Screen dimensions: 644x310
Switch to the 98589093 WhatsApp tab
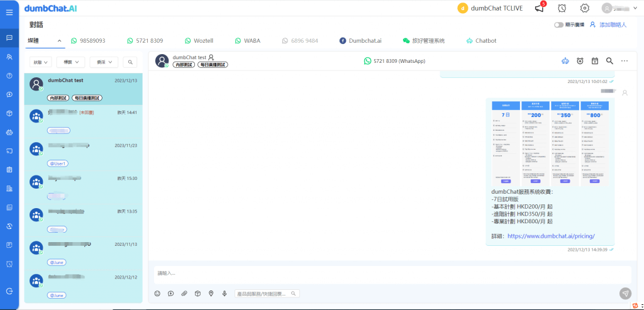pos(88,41)
